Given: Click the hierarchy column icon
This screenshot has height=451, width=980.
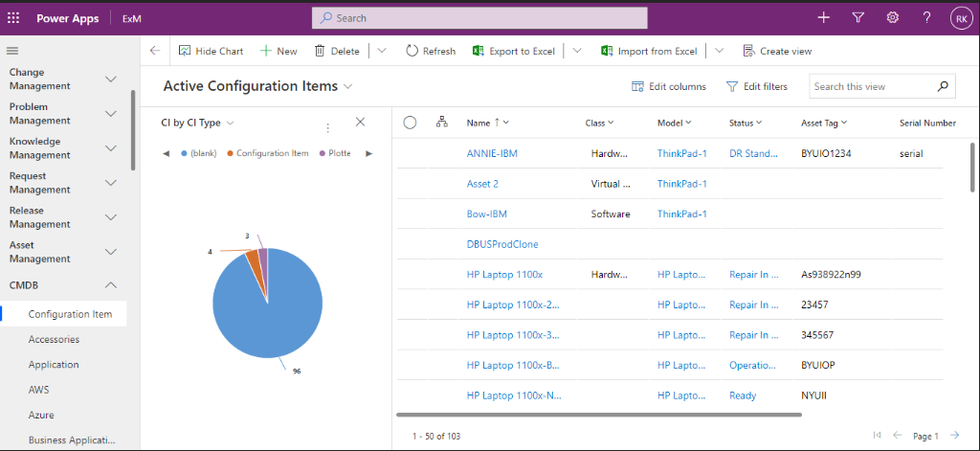Looking at the screenshot, I should [x=442, y=123].
